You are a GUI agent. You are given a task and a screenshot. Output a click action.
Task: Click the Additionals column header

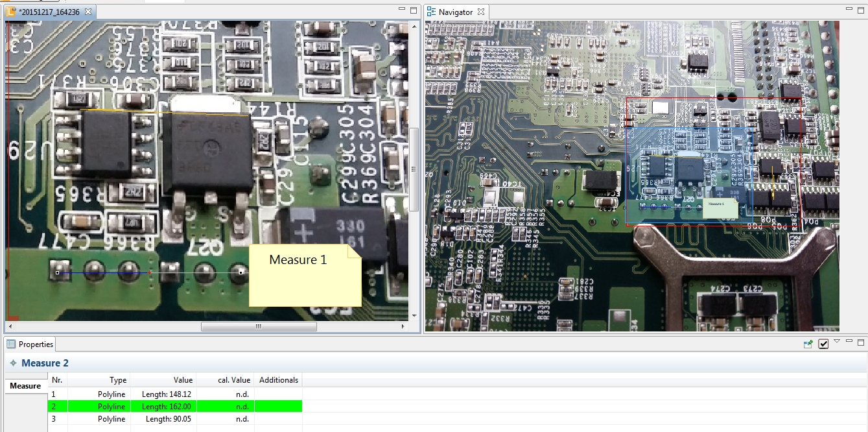(x=279, y=380)
